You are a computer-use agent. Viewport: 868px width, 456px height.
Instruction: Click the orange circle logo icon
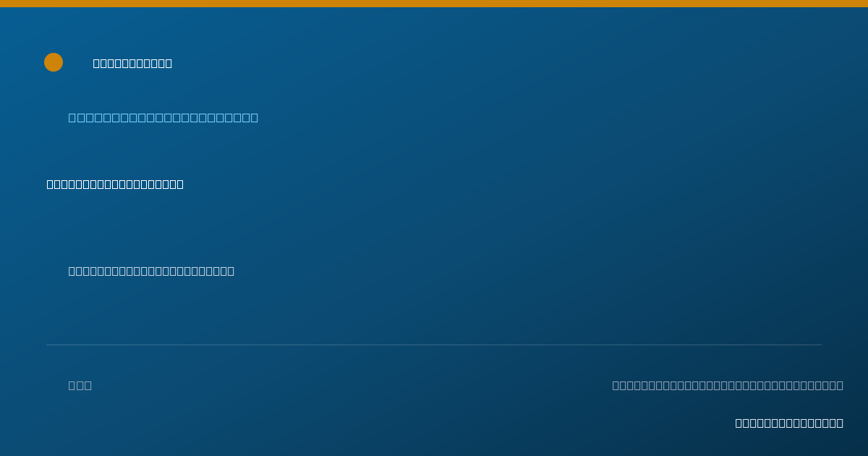click(54, 62)
